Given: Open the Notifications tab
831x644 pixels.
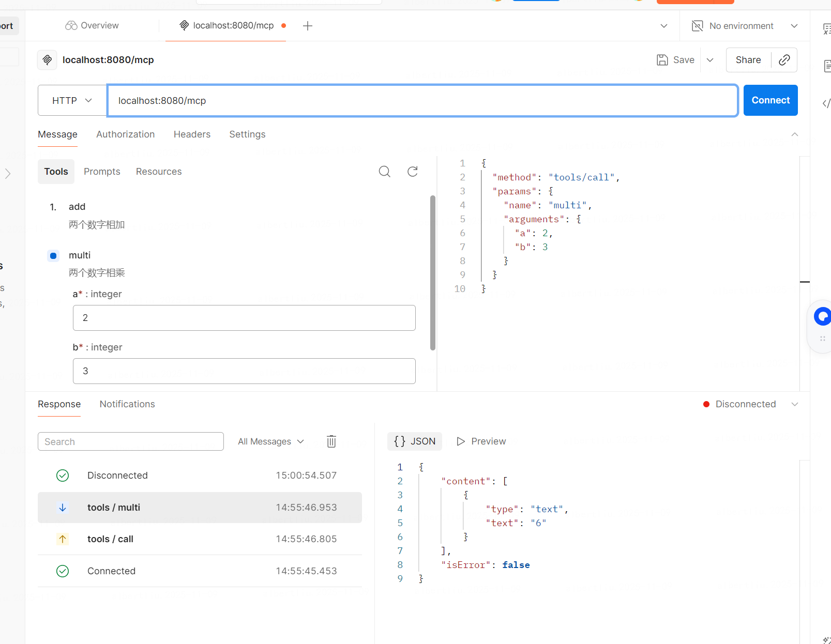Looking at the screenshot, I should click(127, 404).
